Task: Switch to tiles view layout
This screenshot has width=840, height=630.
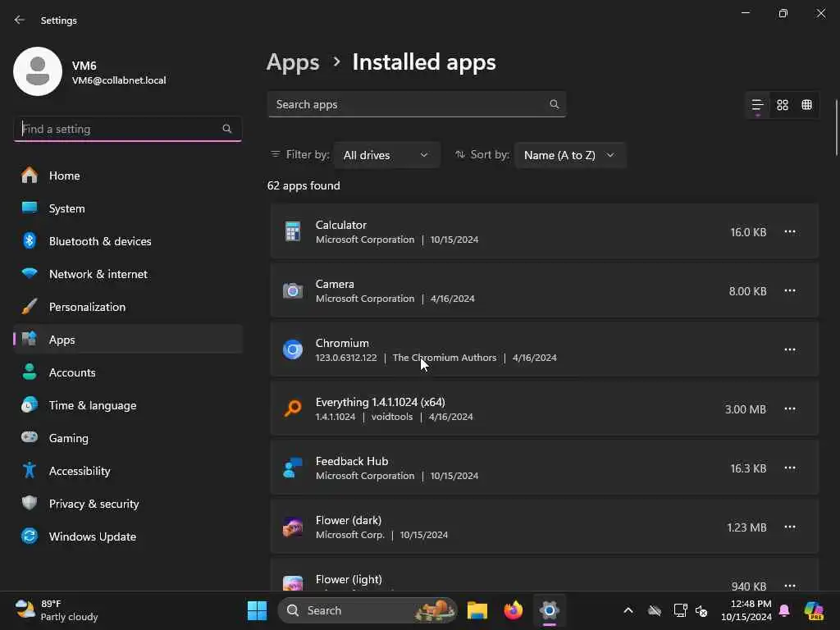Action: coord(807,105)
